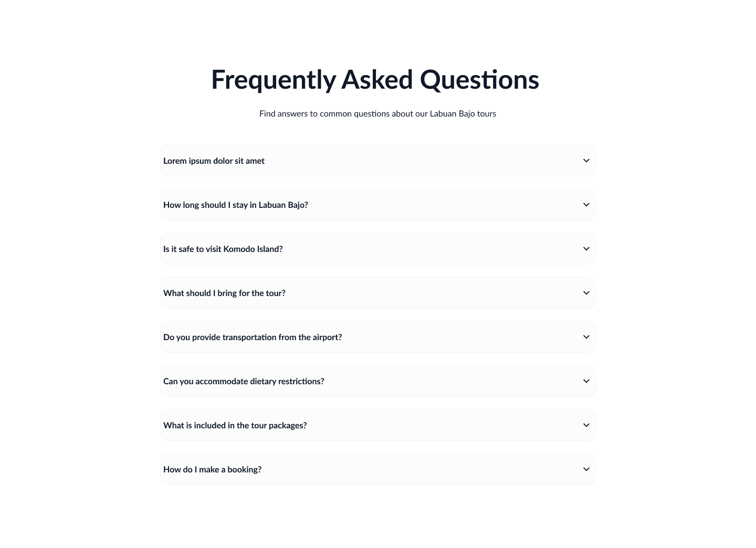
Task: Expand the chevron on 'Is it safe to visit Komodo Island?'
Action: (586, 249)
